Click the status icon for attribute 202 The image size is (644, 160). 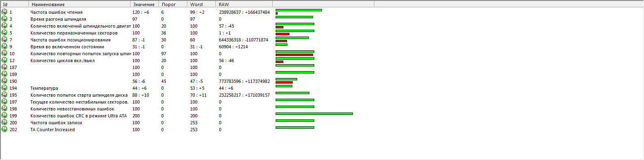pos(4,129)
